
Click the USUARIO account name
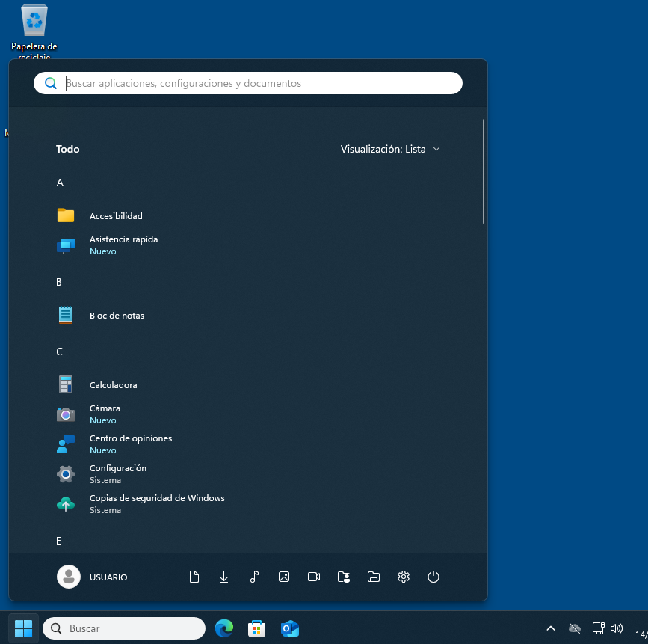pyautogui.click(x=108, y=577)
